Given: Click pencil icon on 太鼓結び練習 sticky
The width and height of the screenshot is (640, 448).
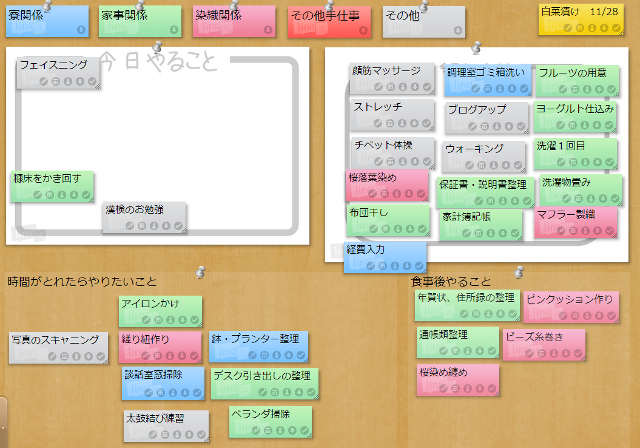Looking at the screenshot, I should coord(153,435).
